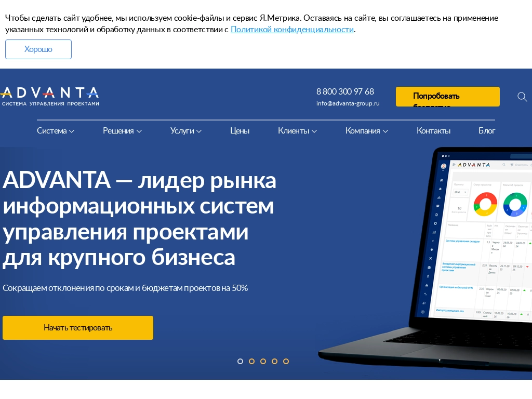Open the site search magnifier icon

pos(522,97)
